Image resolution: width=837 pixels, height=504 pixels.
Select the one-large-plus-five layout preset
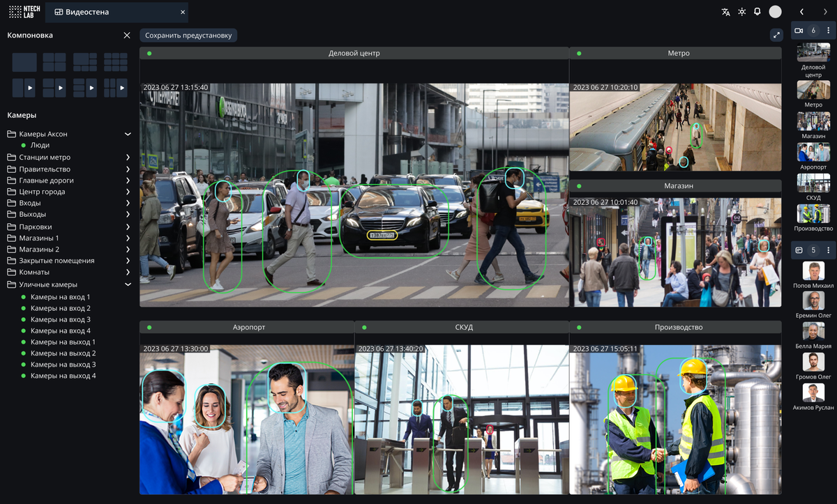click(x=85, y=62)
